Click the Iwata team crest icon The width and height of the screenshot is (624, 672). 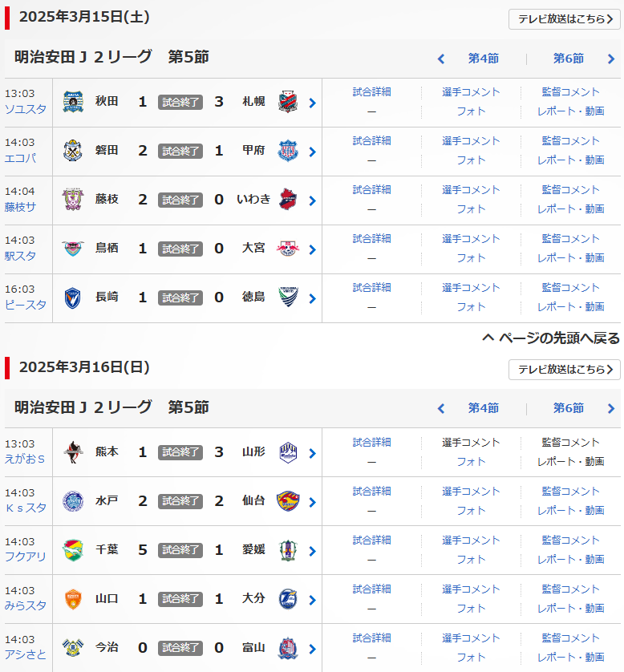pos(73,151)
